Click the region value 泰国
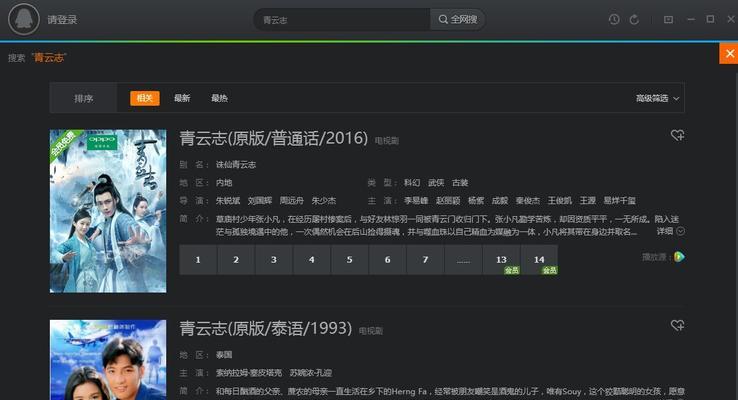This screenshot has width=738, height=400. click(x=224, y=355)
